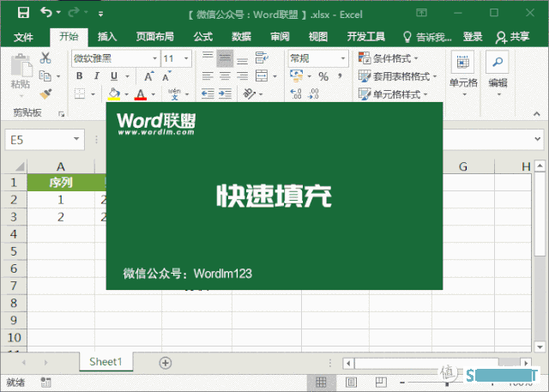Toggle Underline formatting

(x=114, y=76)
